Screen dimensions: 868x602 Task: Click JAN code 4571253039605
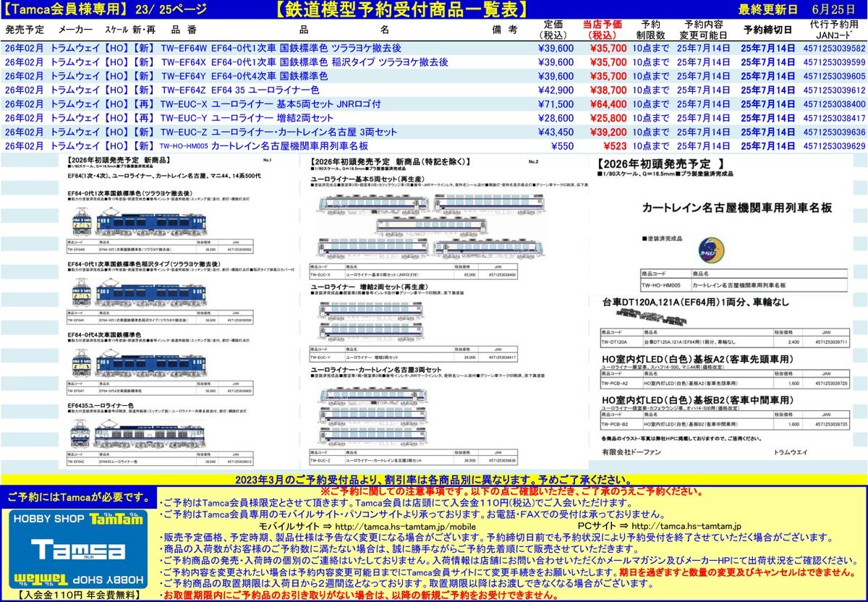(834, 76)
